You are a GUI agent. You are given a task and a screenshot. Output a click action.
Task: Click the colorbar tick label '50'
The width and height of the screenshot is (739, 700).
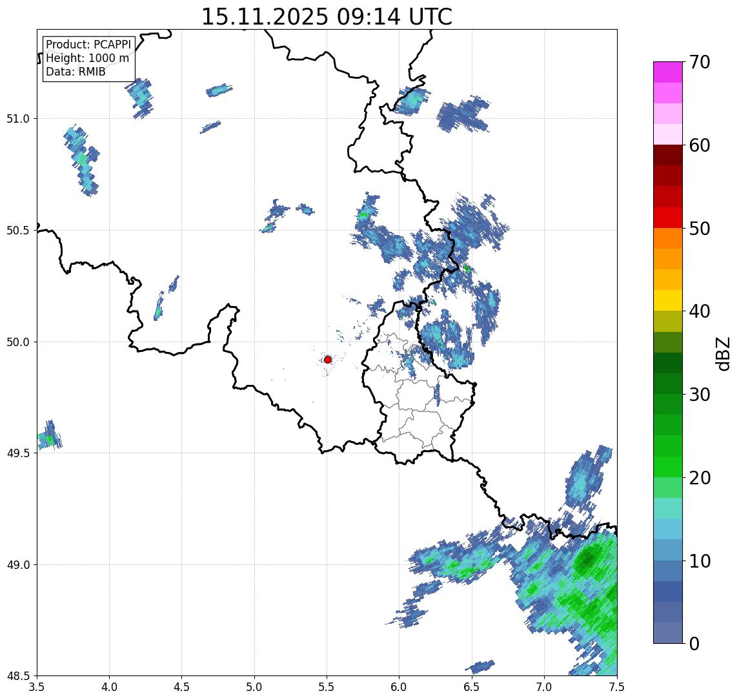tap(700, 229)
